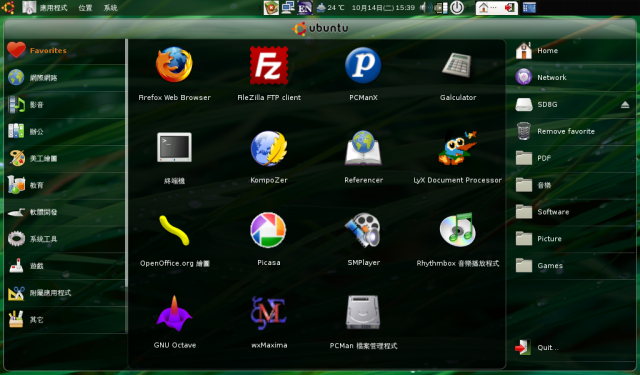Select the Favorites category
This screenshot has width=640, height=375.
pos(65,51)
